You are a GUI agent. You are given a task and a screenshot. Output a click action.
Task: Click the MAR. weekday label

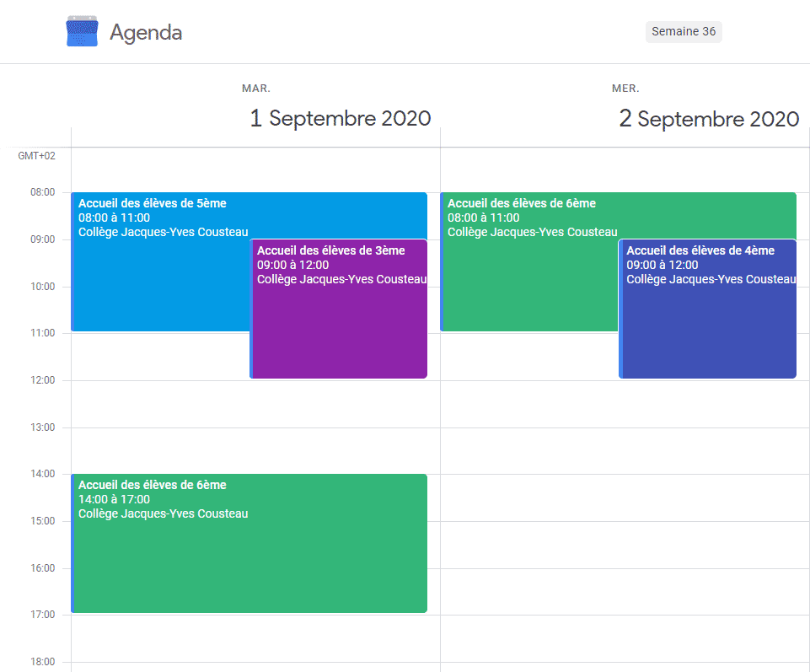pos(256,89)
